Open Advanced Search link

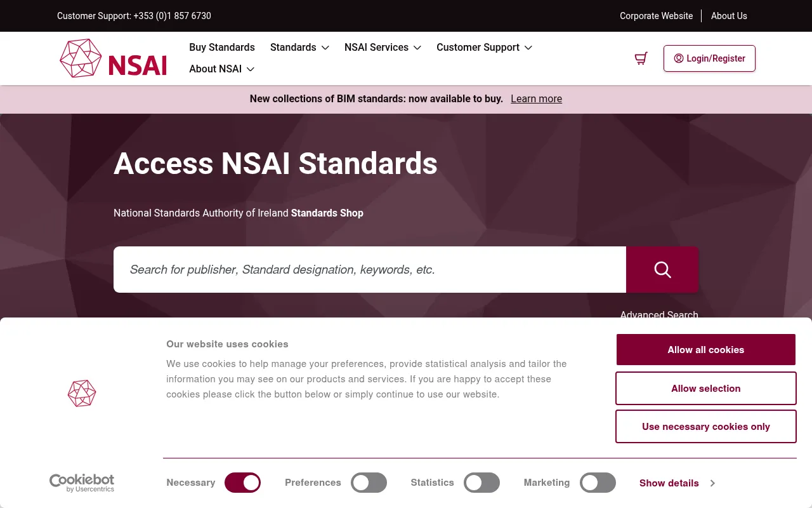point(659,314)
